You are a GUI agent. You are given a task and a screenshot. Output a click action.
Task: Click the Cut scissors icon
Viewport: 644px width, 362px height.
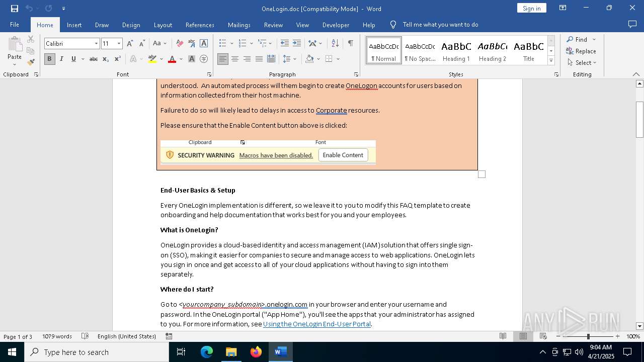tap(31, 39)
